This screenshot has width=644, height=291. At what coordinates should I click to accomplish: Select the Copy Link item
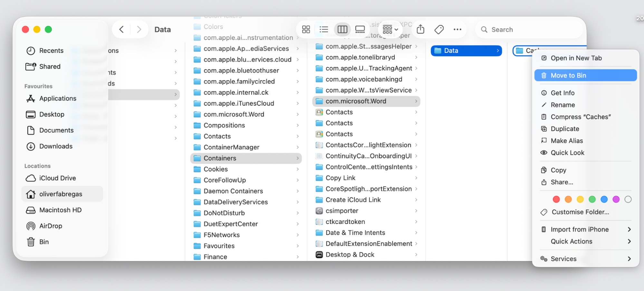click(366, 178)
